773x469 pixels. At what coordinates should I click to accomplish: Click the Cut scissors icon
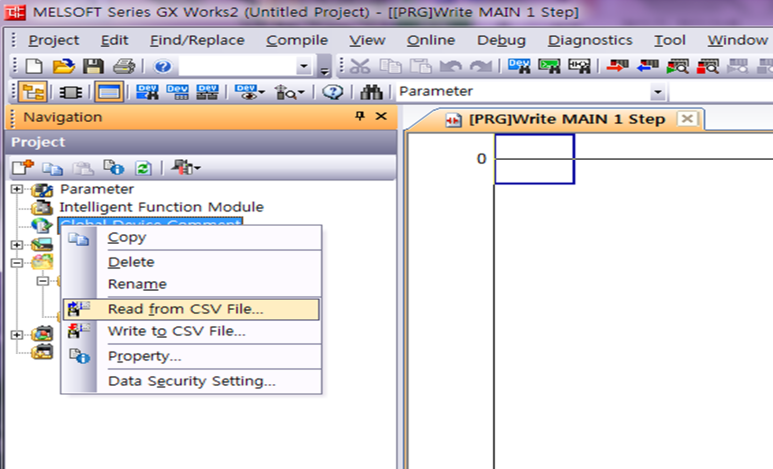pos(360,66)
